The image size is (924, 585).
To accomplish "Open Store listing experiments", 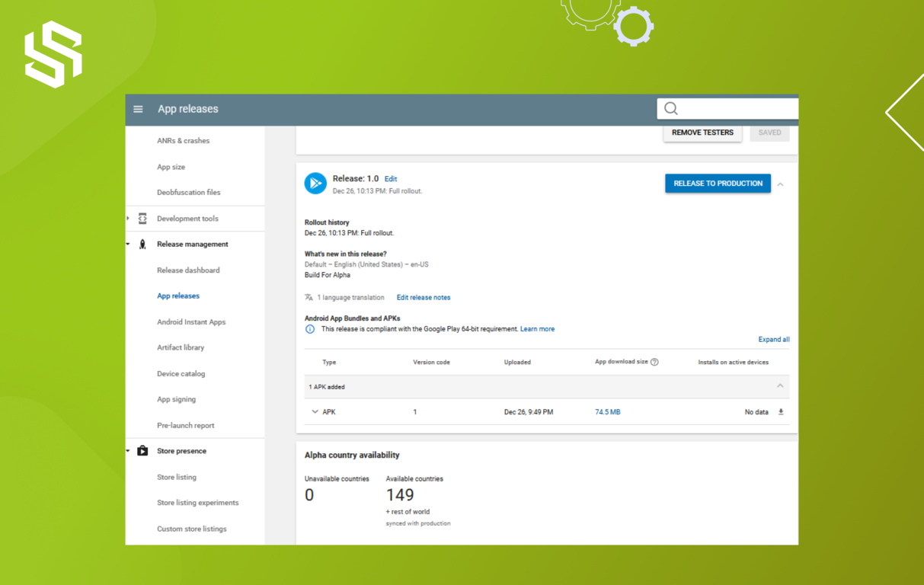I will pos(197,503).
